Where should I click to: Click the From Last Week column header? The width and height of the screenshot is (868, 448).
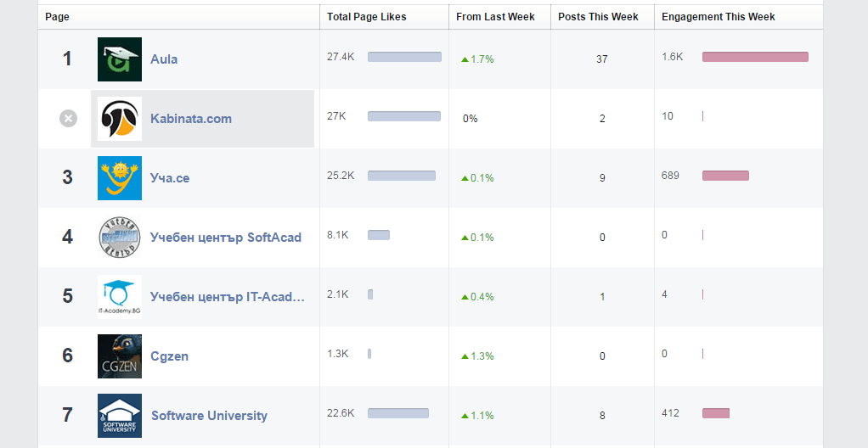[x=495, y=17]
